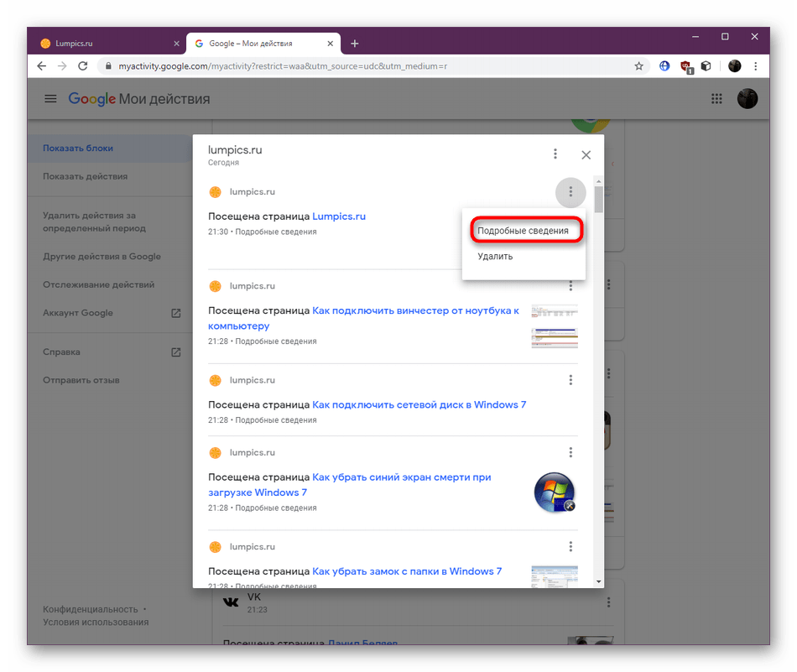797x672 pixels.
Task: Click the dialog scrollbar thumb
Action: (598, 200)
